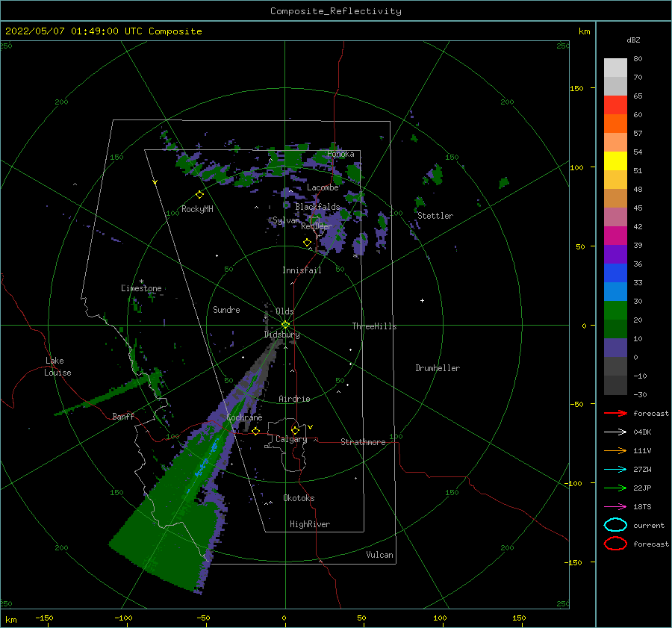
Task: Click the cyan 'current' ellipse icon
Action: click(615, 525)
